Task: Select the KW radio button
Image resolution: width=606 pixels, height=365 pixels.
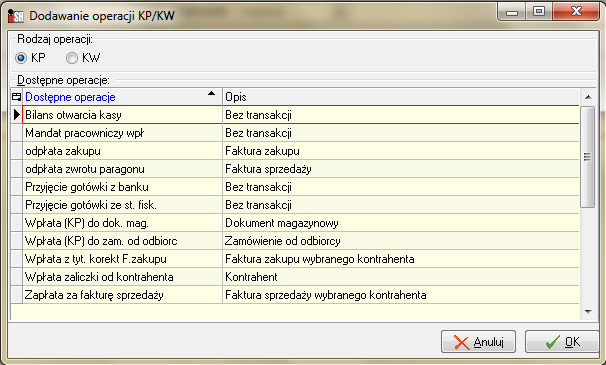Action: click(72, 58)
